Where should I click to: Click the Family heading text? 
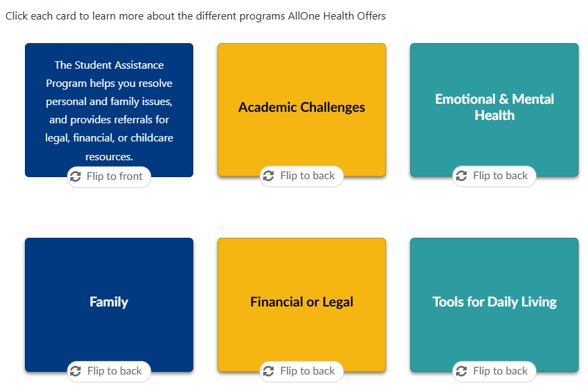coord(108,302)
